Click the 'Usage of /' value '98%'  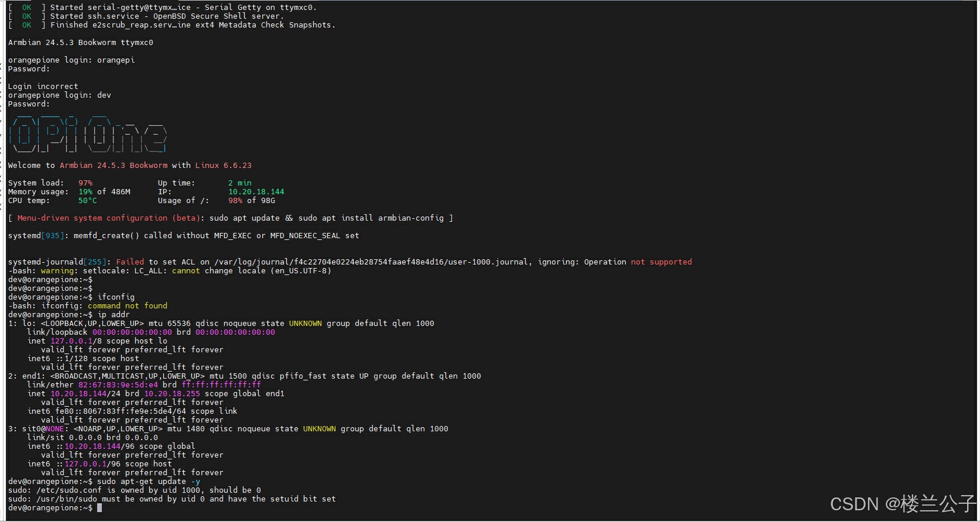click(235, 201)
